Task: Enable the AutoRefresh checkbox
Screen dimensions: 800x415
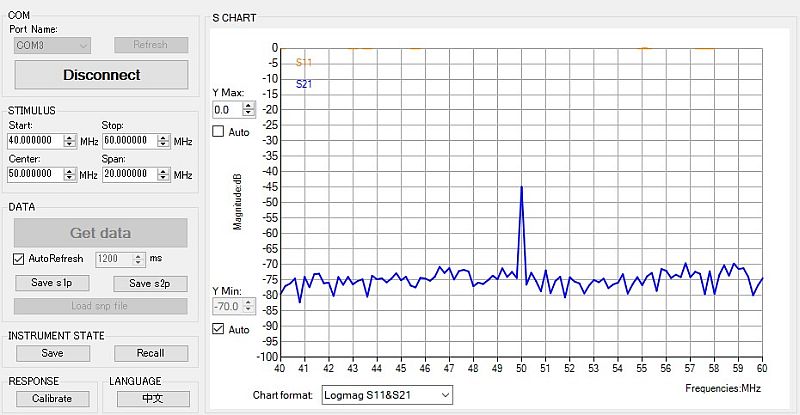Action: coord(19,259)
